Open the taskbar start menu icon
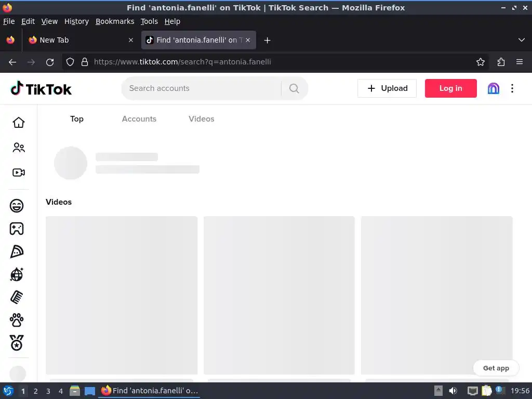Screen dimensions: 532x399 8,391
